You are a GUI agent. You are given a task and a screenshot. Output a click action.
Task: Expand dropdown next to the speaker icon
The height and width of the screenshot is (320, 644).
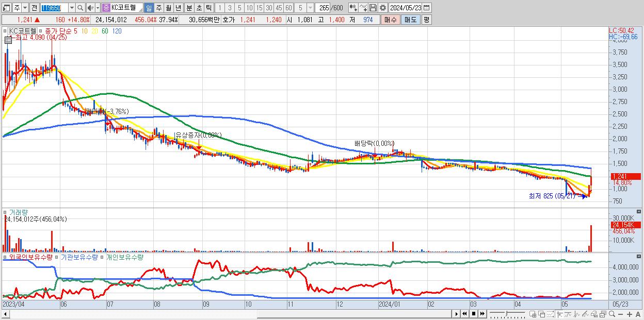[x=98, y=8]
